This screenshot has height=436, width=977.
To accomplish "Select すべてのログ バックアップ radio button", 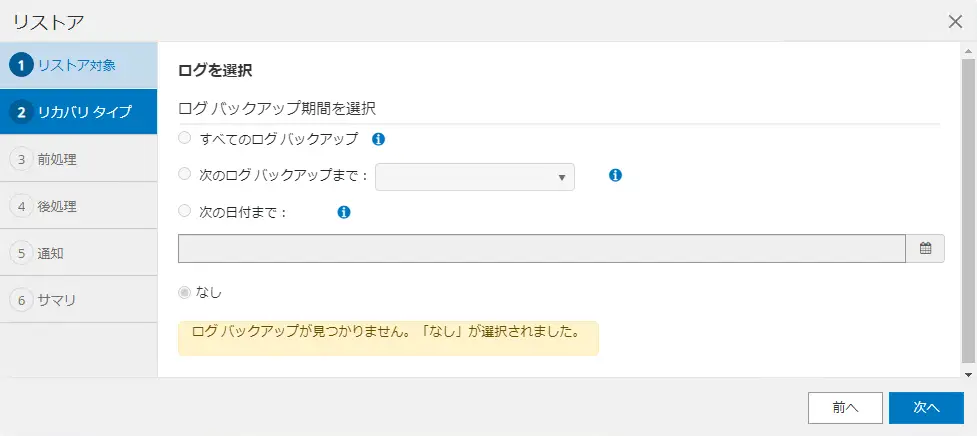I will tap(184, 138).
